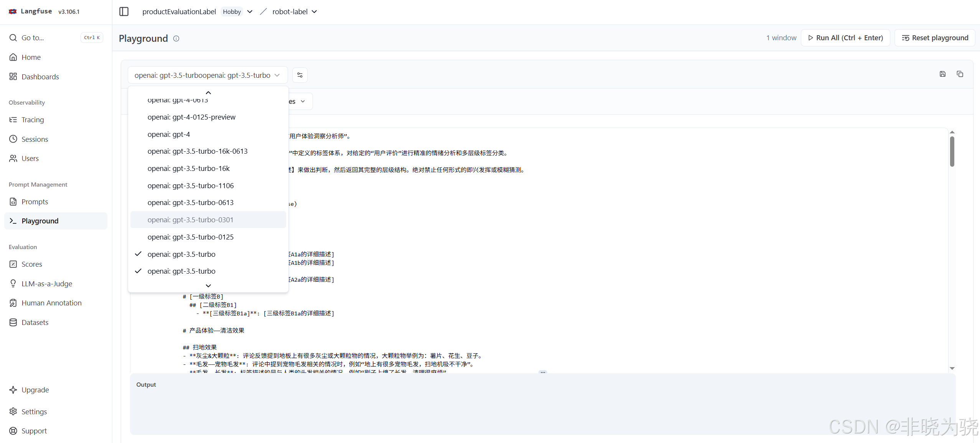Click the Datasets database icon
The width and height of the screenshot is (980, 443).
(13, 322)
